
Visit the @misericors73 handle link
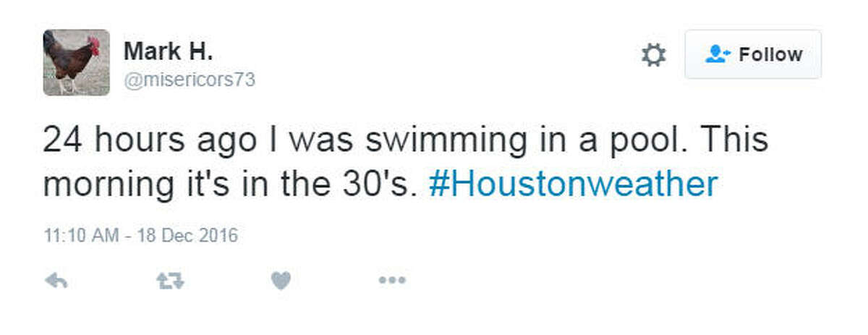[x=190, y=80]
